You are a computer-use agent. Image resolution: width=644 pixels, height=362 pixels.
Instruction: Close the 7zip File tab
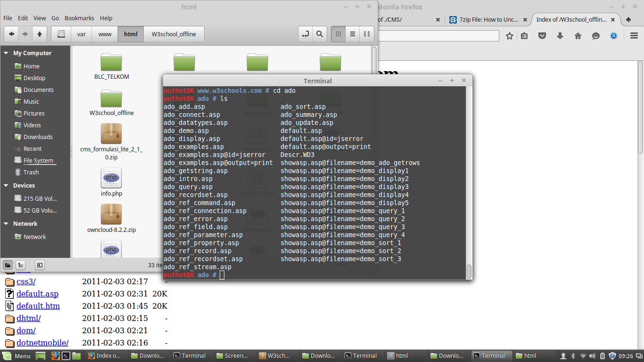point(526,20)
